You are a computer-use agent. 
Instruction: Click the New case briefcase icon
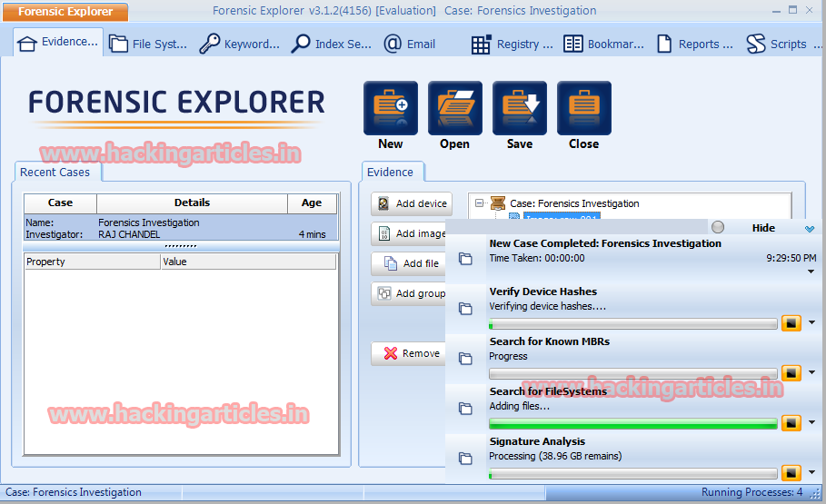point(391,108)
